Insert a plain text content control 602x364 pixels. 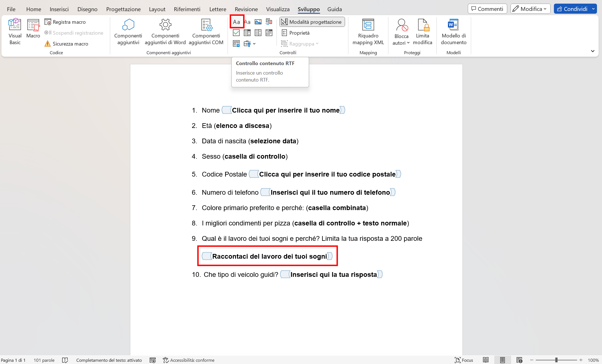(x=247, y=22)
